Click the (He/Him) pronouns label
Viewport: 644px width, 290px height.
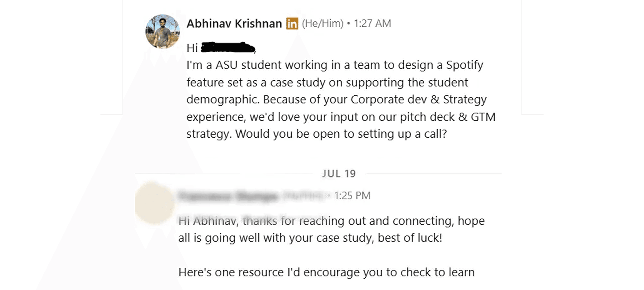click(322, 24)
